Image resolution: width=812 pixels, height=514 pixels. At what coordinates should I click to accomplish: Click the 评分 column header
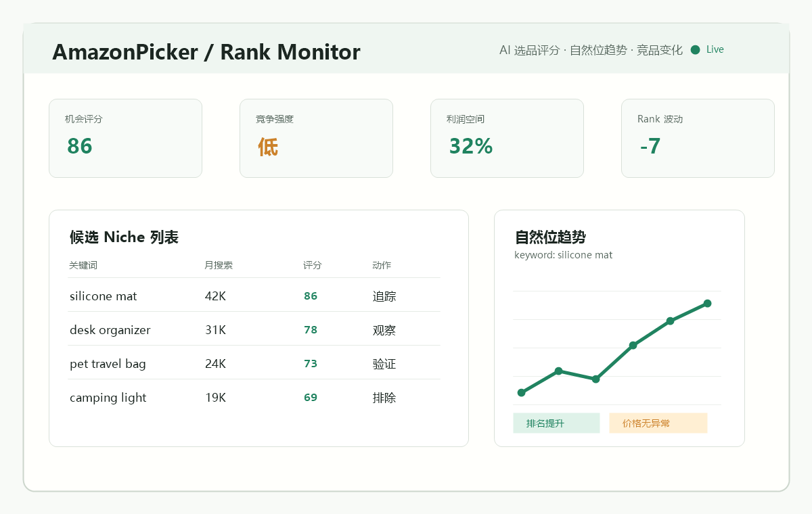tap(313, 265)
